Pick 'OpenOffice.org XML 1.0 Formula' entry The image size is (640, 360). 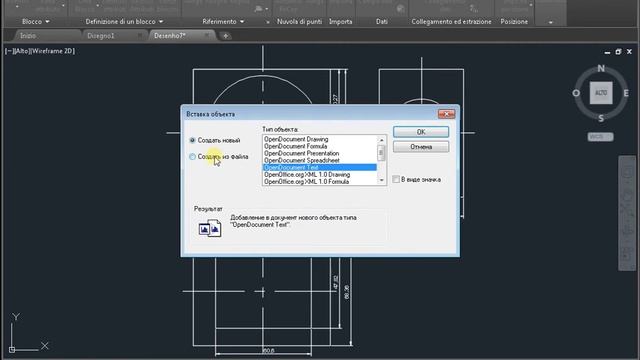point(306,181)
